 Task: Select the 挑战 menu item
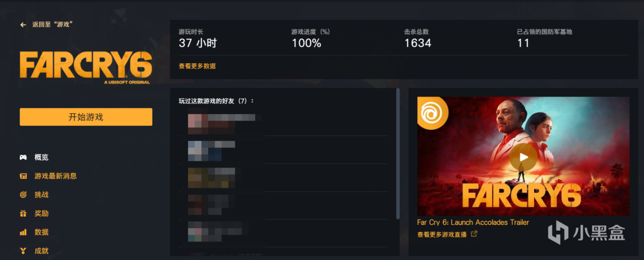tap(41, 195)
